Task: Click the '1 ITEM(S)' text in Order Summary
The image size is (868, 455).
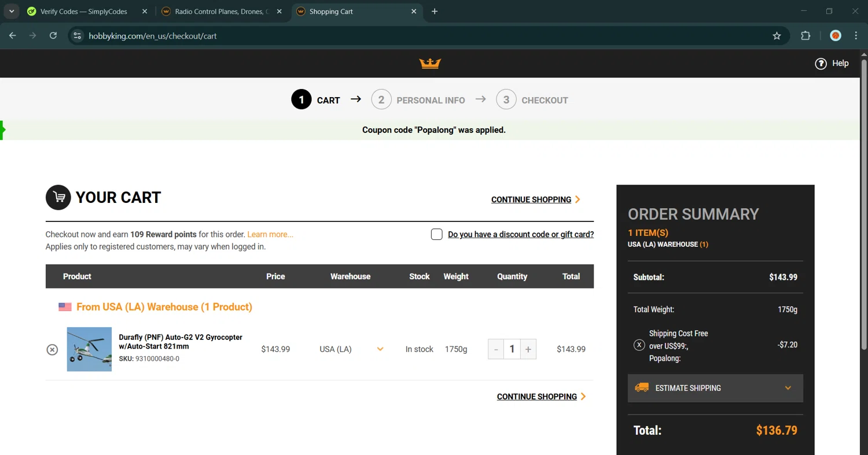Action: 648,232
